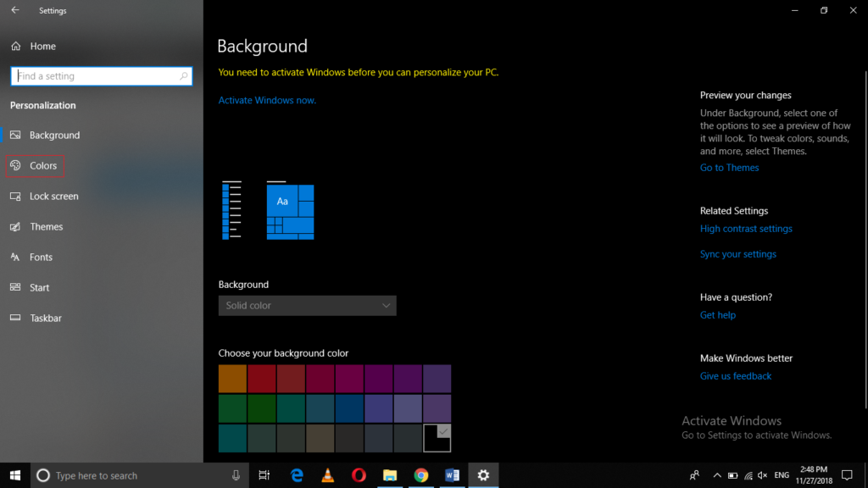Open the Taskbar personalization section

point(36,318)
